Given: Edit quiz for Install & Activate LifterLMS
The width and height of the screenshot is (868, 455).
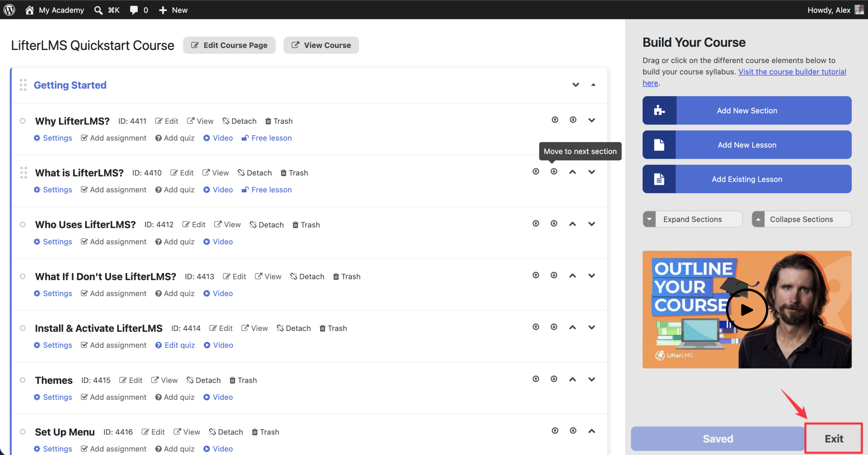Looking at the screenshot, I should point(175,345).
